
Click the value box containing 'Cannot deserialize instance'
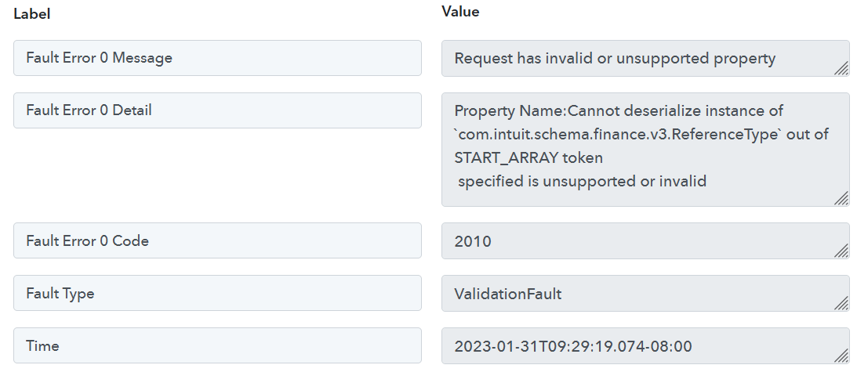pyautogui.click(x=645, y=150)
